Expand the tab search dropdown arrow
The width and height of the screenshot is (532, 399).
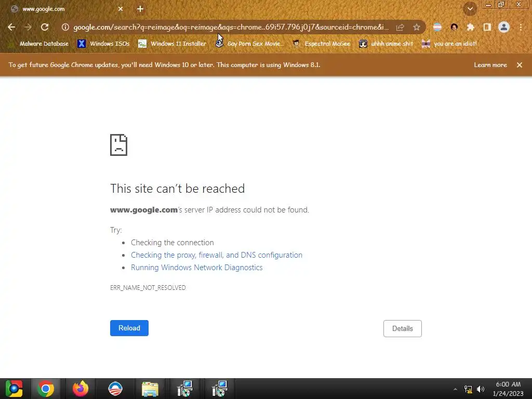click(x=470, y=9)
